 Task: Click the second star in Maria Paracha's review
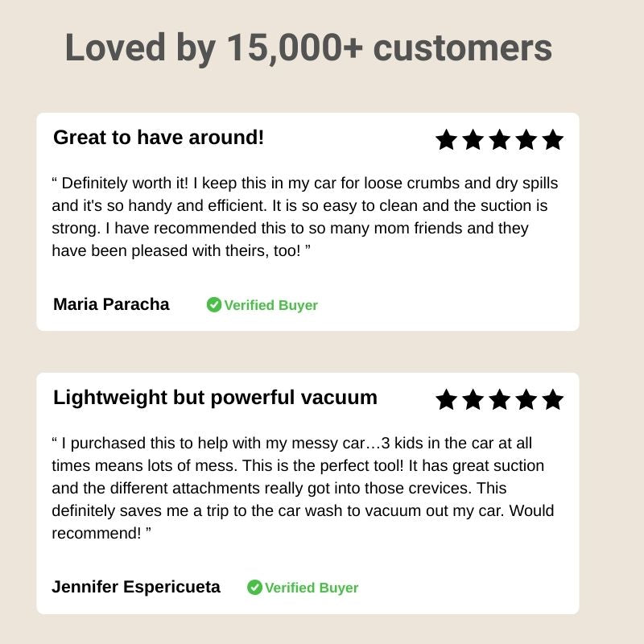click(473, 139)
